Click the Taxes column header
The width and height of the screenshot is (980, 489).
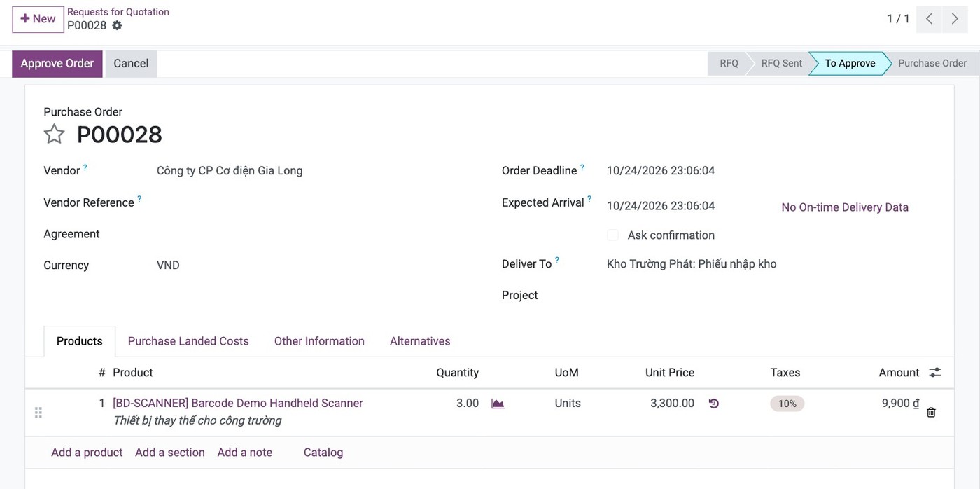[x=785, y=373]
